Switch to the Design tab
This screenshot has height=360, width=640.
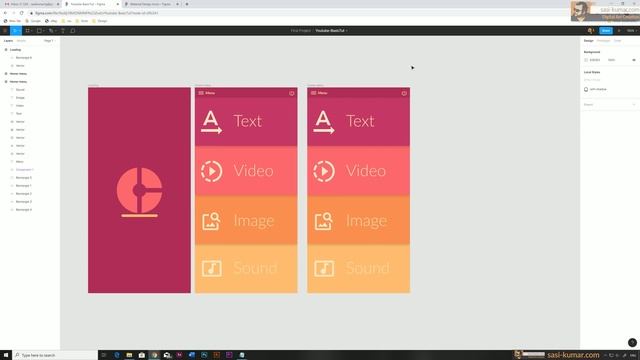[x=588, y=41]
